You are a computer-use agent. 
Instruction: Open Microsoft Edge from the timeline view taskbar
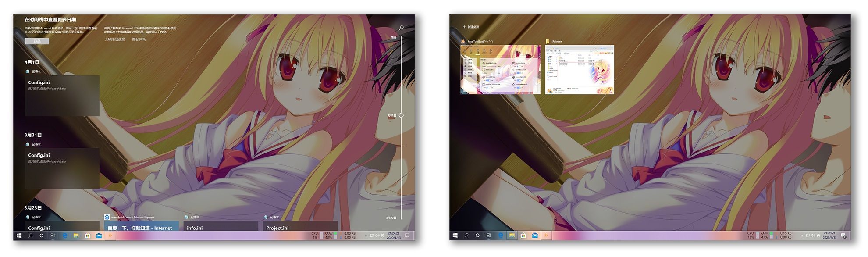[x=64, y=236]
